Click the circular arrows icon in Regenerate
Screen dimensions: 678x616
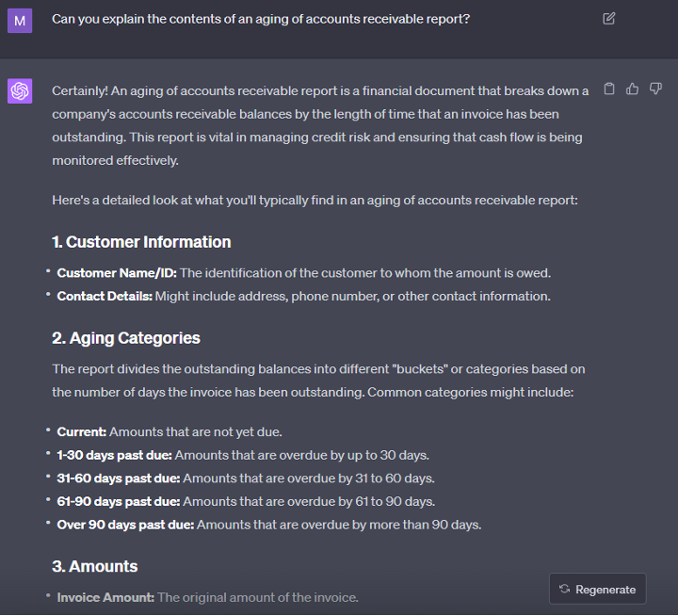point(564,590)
